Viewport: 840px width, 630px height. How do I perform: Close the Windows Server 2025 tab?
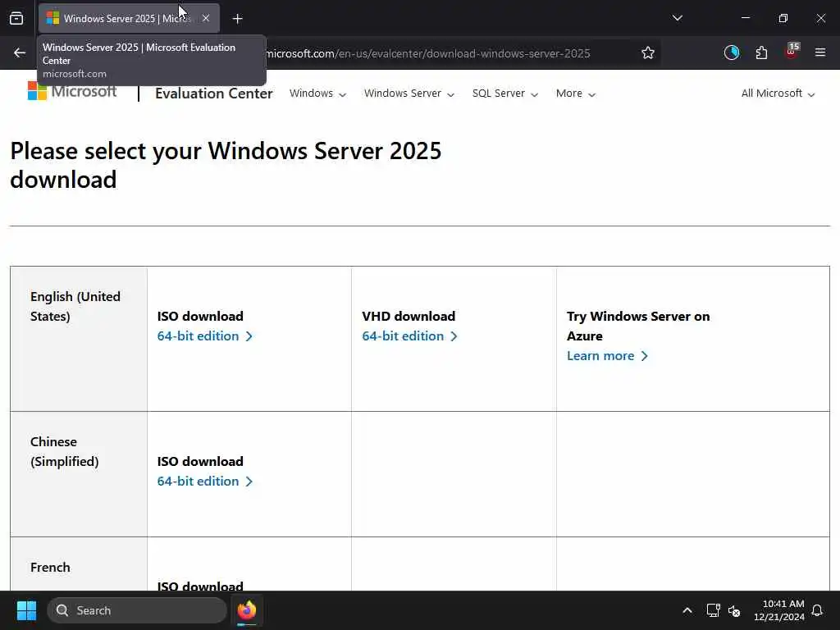[206, 18]
